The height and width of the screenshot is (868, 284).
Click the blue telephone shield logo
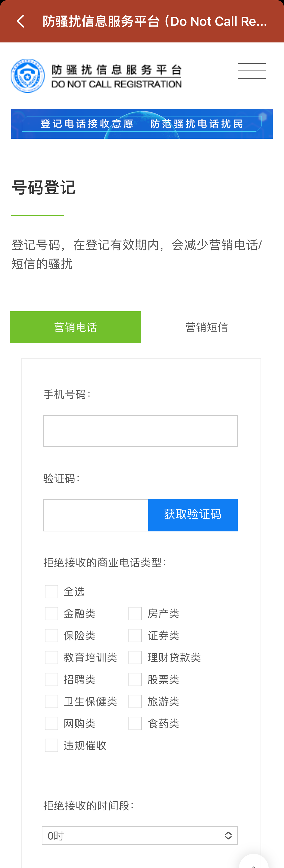(28, 76)
